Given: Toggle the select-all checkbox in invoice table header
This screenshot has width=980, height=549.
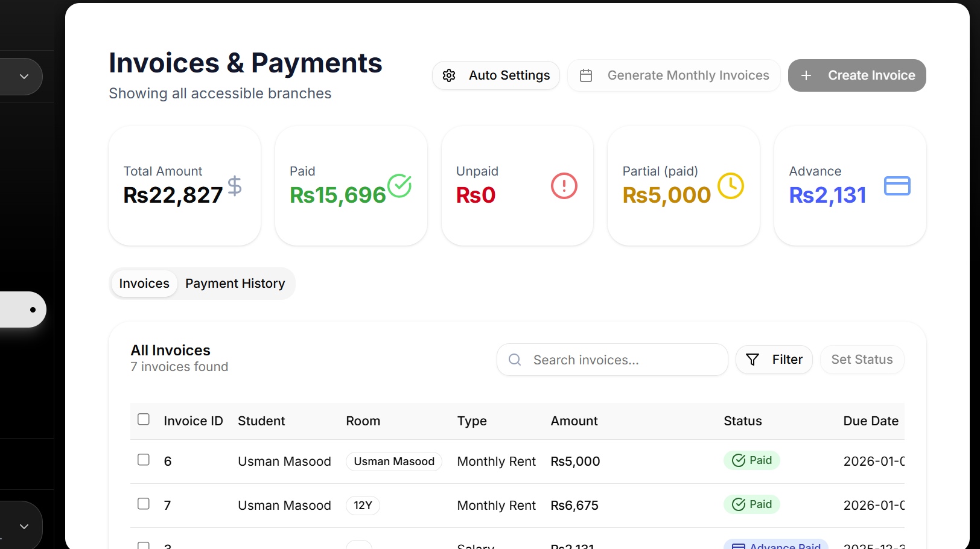Looking at the screenshot, I should tap(144, 418).
